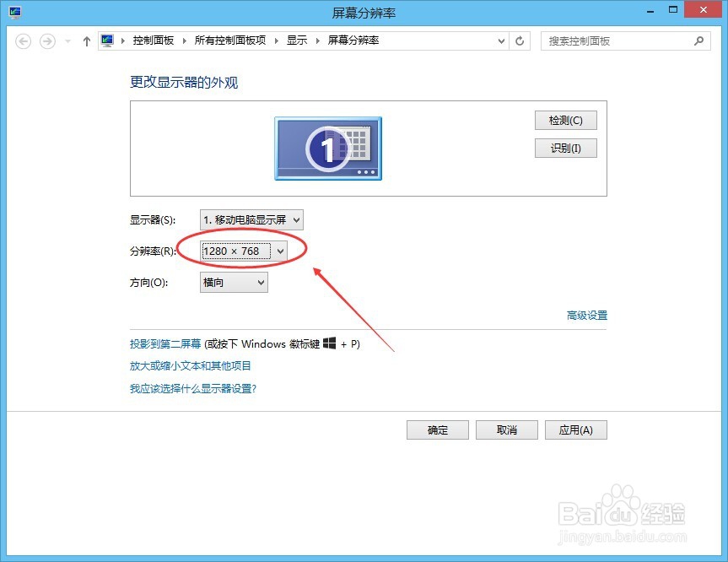Image resolution: width=728 pixels, height=562 pixels.
Task: Open the 显示 breadcrumb
Action: (297, 41)
